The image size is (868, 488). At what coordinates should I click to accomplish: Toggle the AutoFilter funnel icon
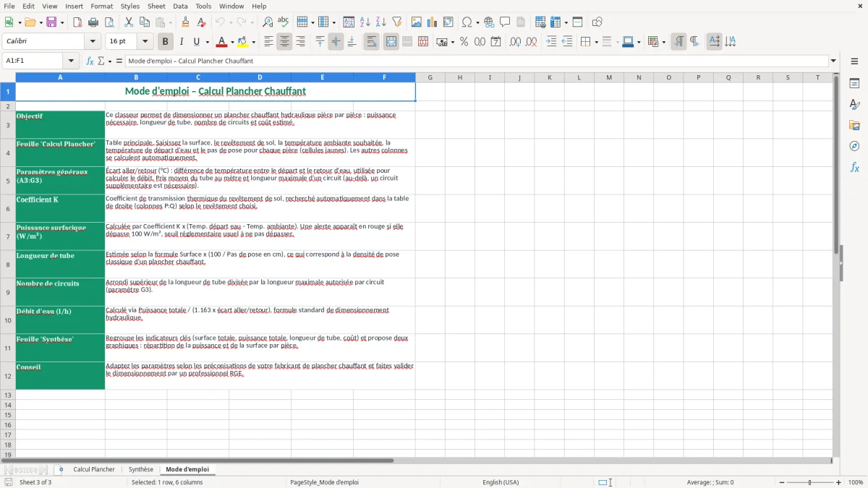tap(396, 22)
